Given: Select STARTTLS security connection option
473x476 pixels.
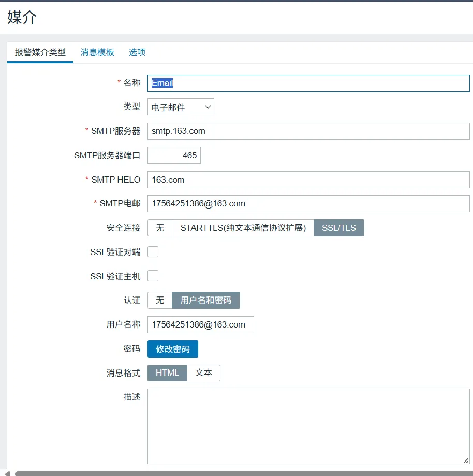Looking at the screenshot, I should tap(243, 228).
